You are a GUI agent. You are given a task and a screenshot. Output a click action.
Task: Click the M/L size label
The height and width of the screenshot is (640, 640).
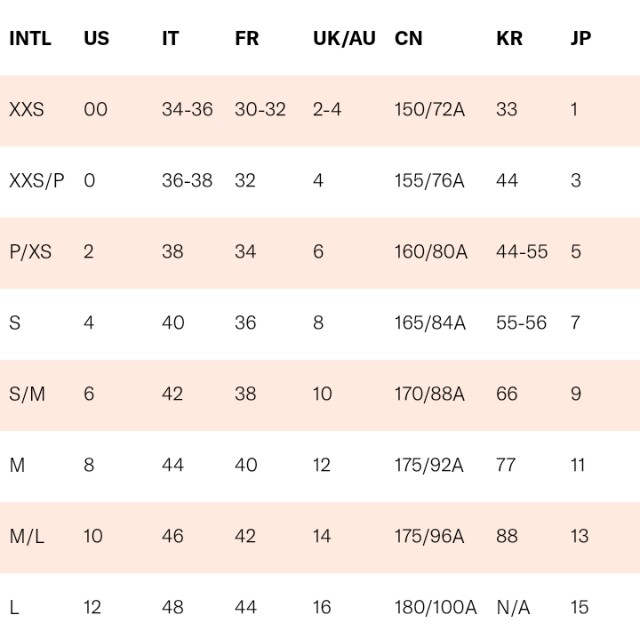pyautogui.click(x=27, y=536)
